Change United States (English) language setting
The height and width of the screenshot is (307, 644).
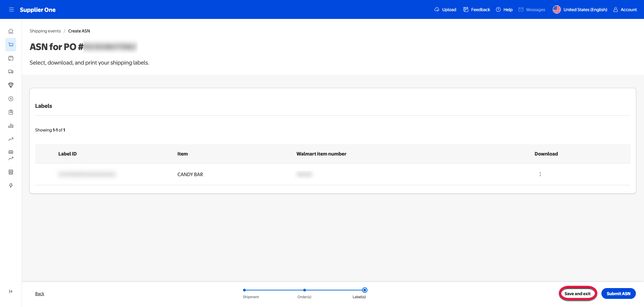point(585,9)
